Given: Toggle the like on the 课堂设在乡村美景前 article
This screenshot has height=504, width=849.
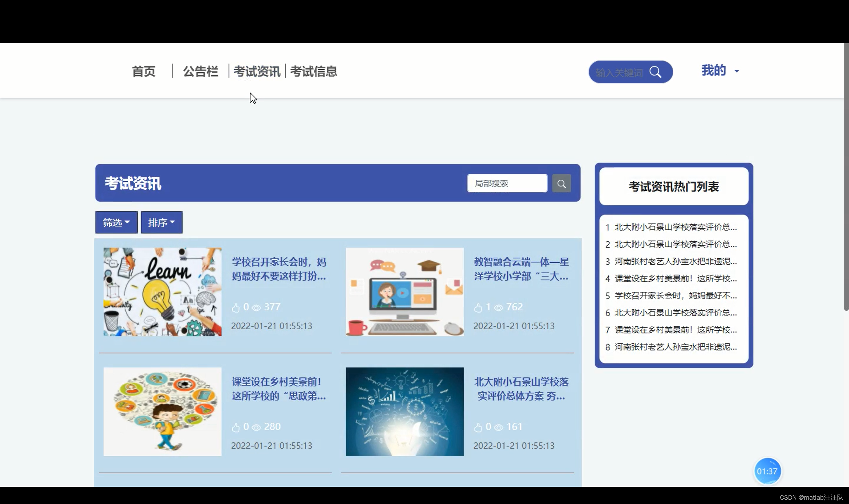Looking at the screenshot, I should 237,427.
